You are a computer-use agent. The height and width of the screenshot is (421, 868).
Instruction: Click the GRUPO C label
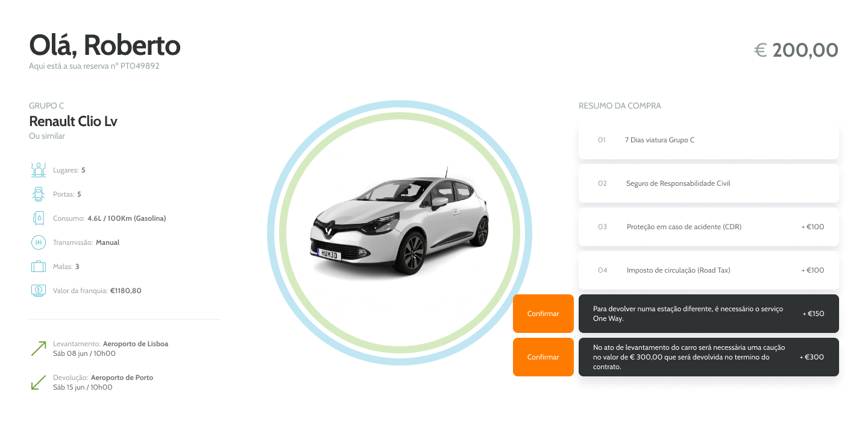pos(46,106)
